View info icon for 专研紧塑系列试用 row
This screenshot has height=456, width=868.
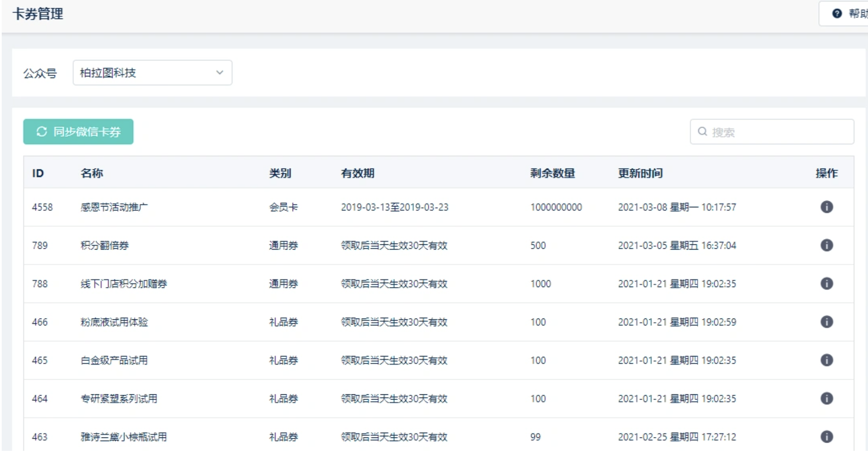tap(826, 399)
